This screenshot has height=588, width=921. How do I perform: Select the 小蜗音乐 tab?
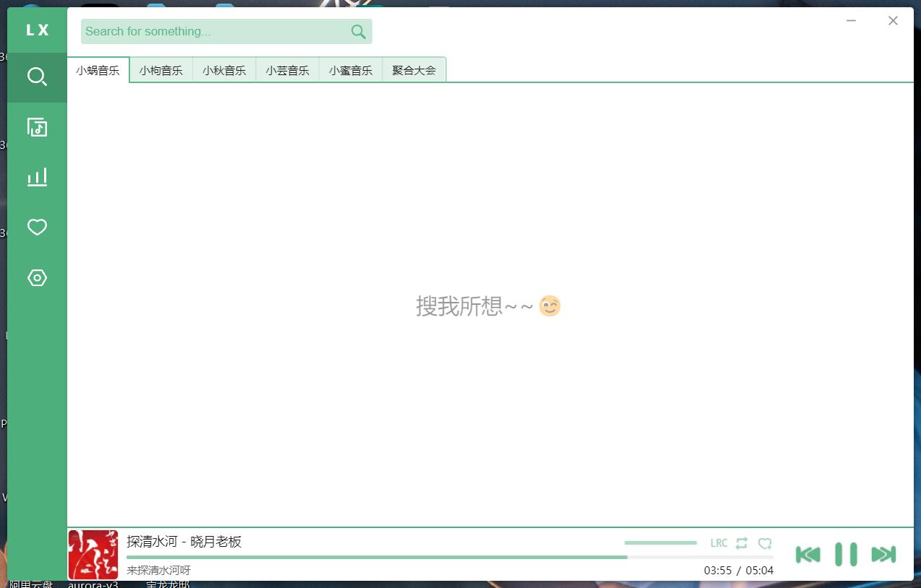(x=98, y=70)
